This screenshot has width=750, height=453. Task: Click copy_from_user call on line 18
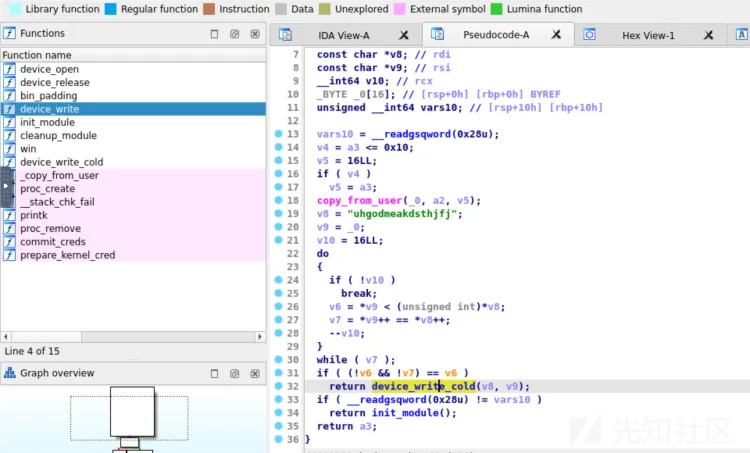click(x=359, y=200)
